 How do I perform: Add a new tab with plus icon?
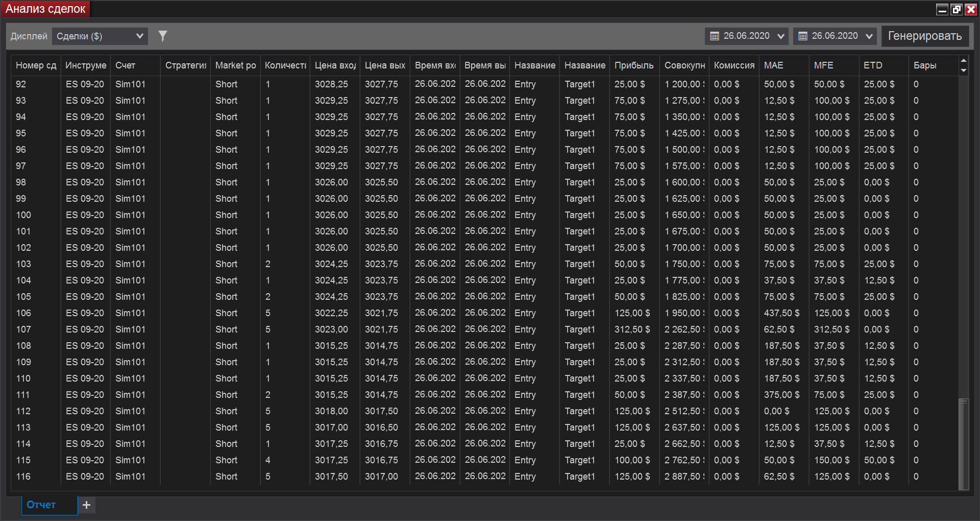point(87,505)
